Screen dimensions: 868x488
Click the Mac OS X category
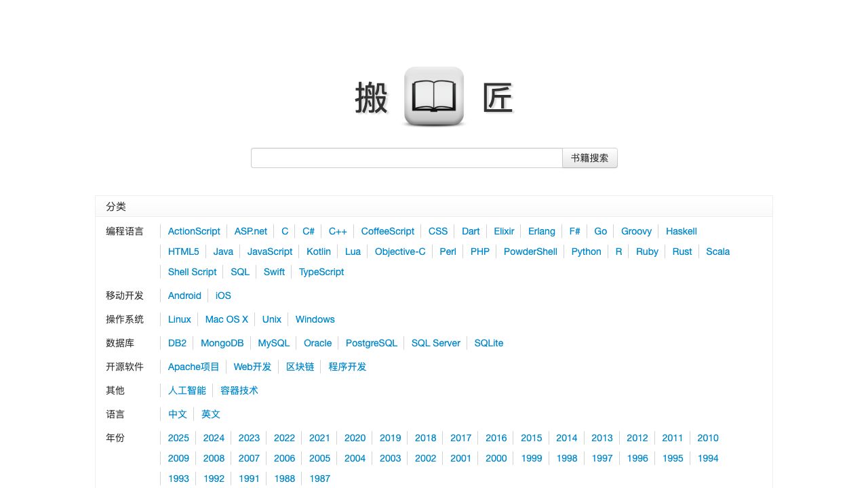(x=226, y=319)
